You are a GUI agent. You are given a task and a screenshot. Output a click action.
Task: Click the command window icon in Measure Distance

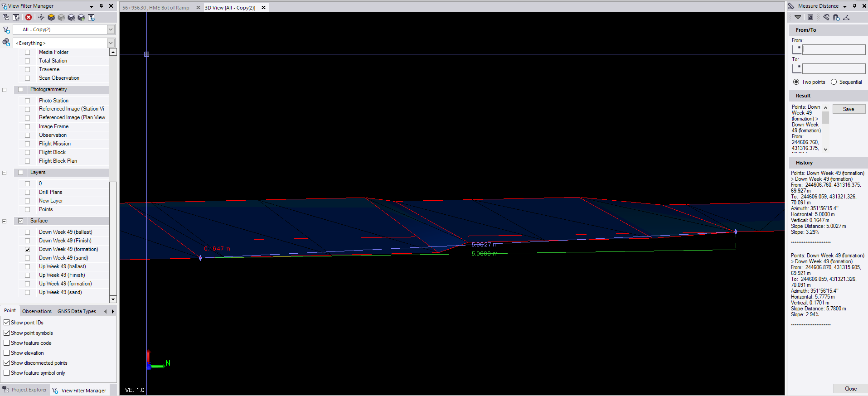[810, 17]
